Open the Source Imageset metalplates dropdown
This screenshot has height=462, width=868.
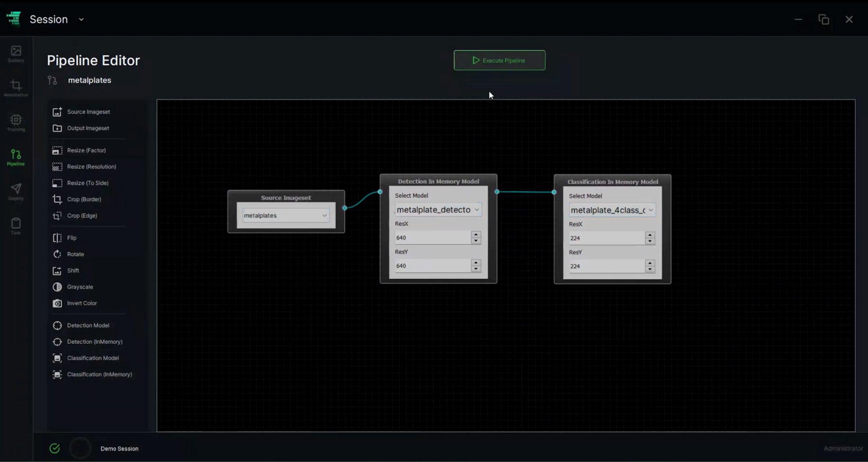pos(286,216)
